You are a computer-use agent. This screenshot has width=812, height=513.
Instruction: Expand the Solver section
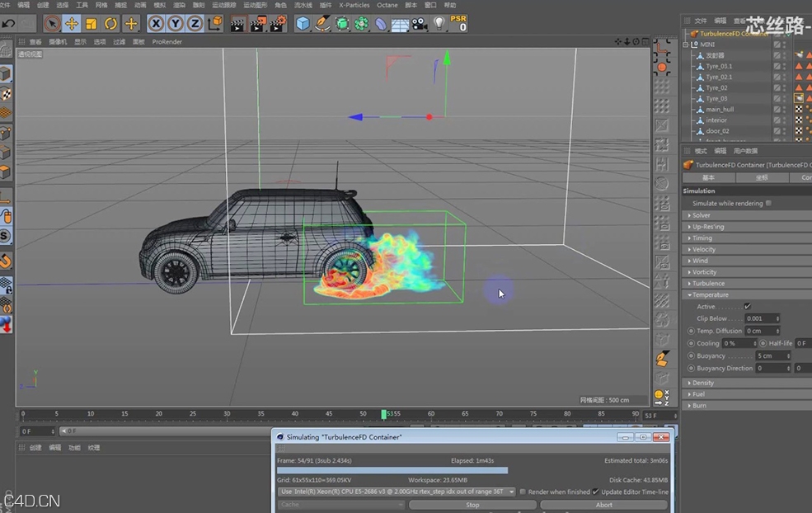point(691,214)
